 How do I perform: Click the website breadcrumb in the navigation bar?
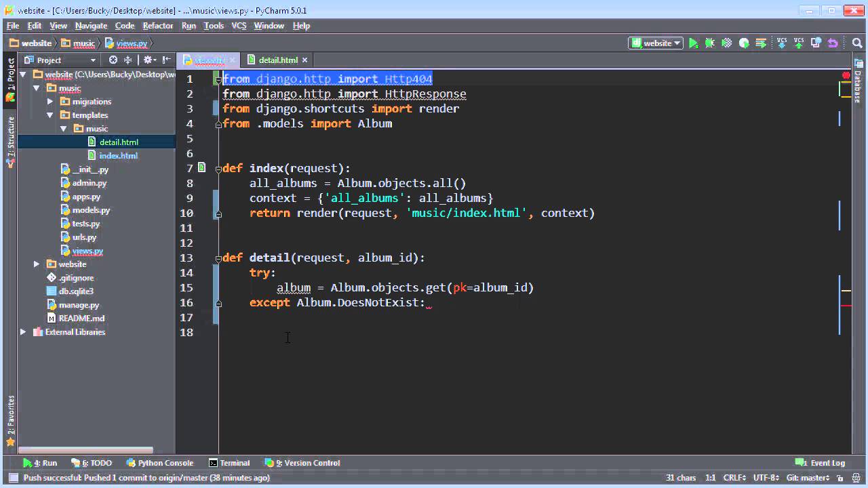31,43
